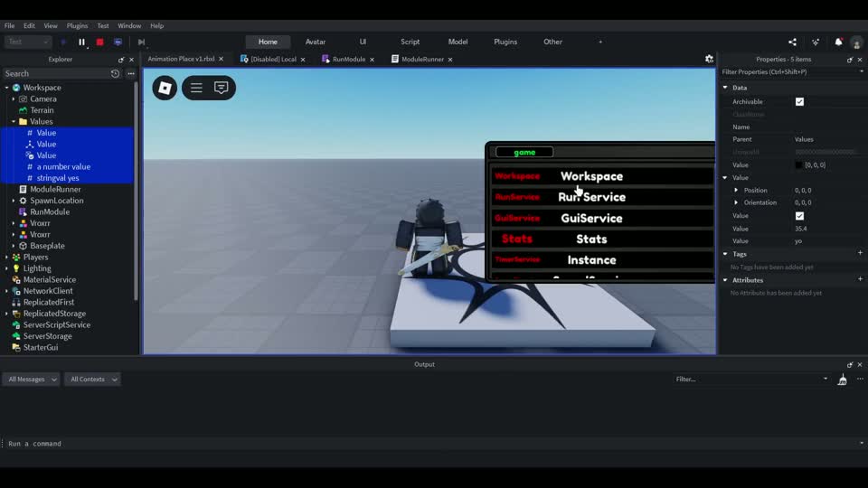Open the chat icon in game viewport

coord(221,88)
